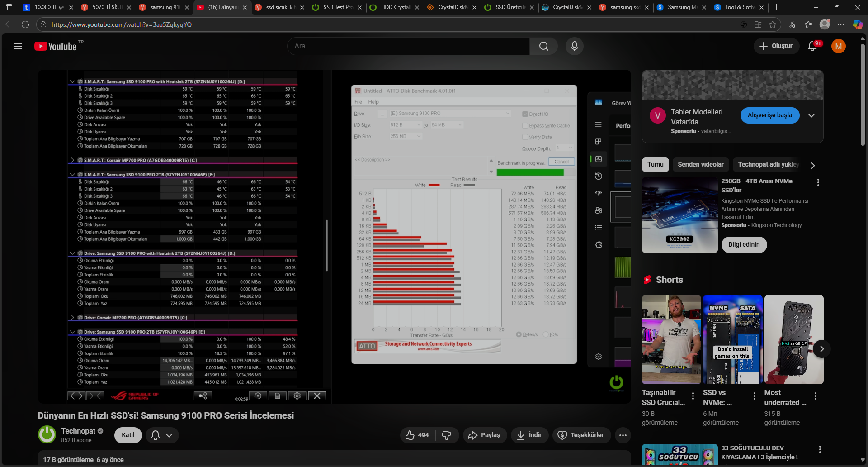Screen dimensions: 868x467
Task: Open the Edge profile avatar
Action: coord(825,24)
